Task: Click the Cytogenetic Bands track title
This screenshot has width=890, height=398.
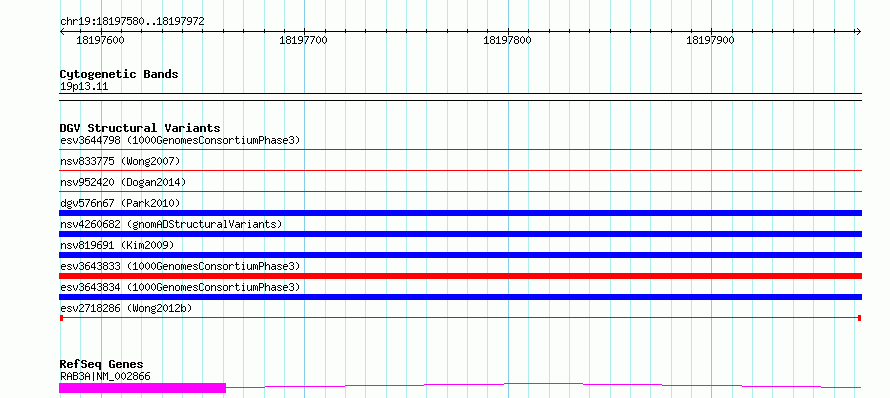Action: coord(119,74)
